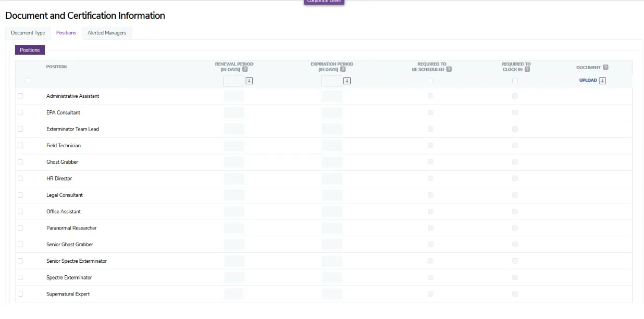This screenshot has height=319, width=644.
Task: Click 'EPA Consultant' position name
Action: point(63,112)
